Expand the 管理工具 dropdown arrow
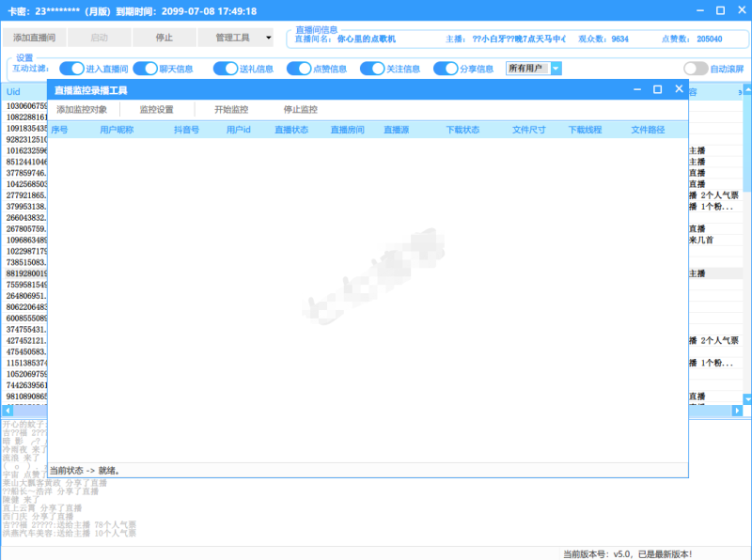The width and height of the screenshot is (752, 560). (268, 39)
